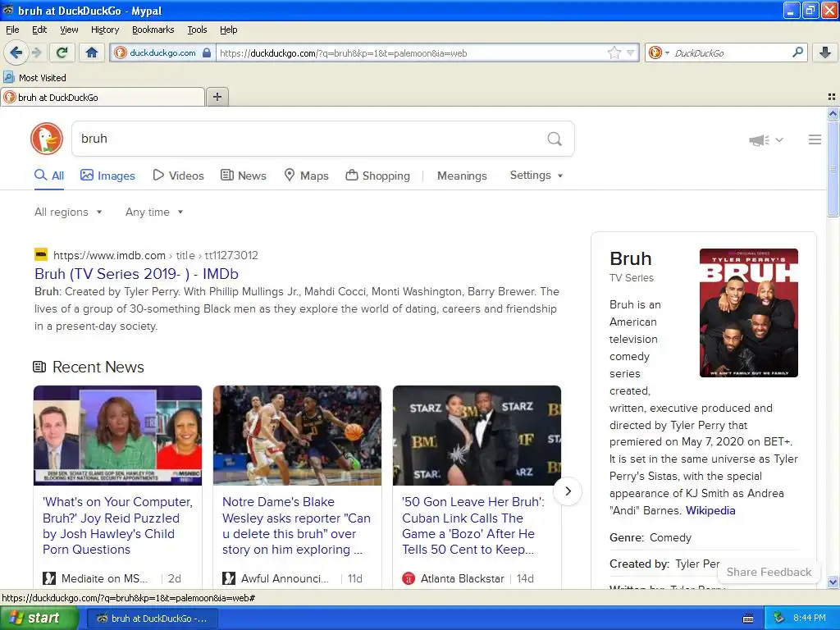Submit search with the magnifying glass icon

(x=555, y=139)
